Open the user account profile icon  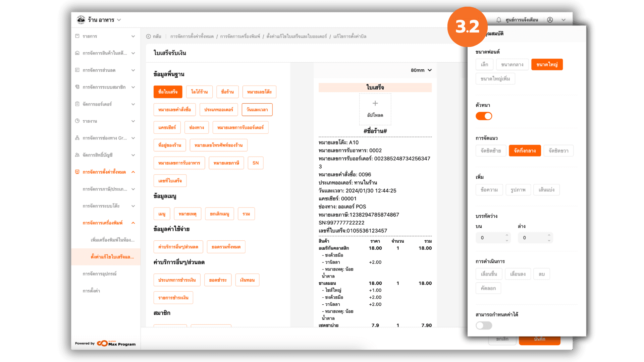coord(550,20)
